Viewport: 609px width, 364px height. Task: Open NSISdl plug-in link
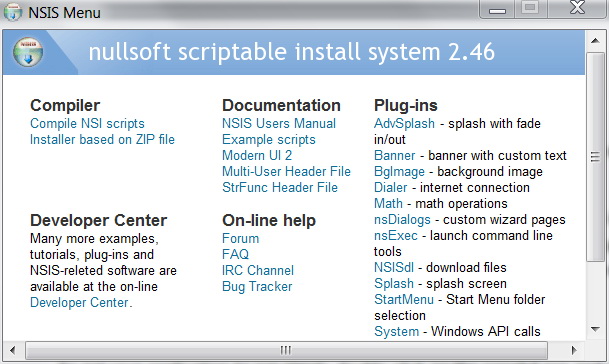pos(394,267)
